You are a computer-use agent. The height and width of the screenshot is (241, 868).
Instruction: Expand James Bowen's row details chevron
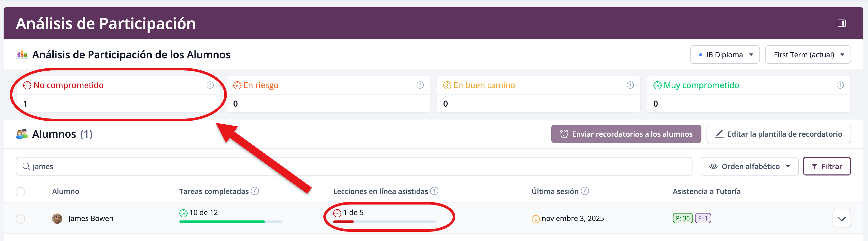tap(841, 218)
